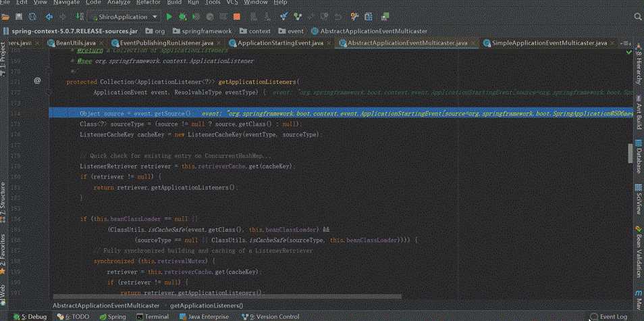Click the VCS commit checkmark icon
Screen dimensions: 644x321
pyautogui.click(x=297, y=17)
